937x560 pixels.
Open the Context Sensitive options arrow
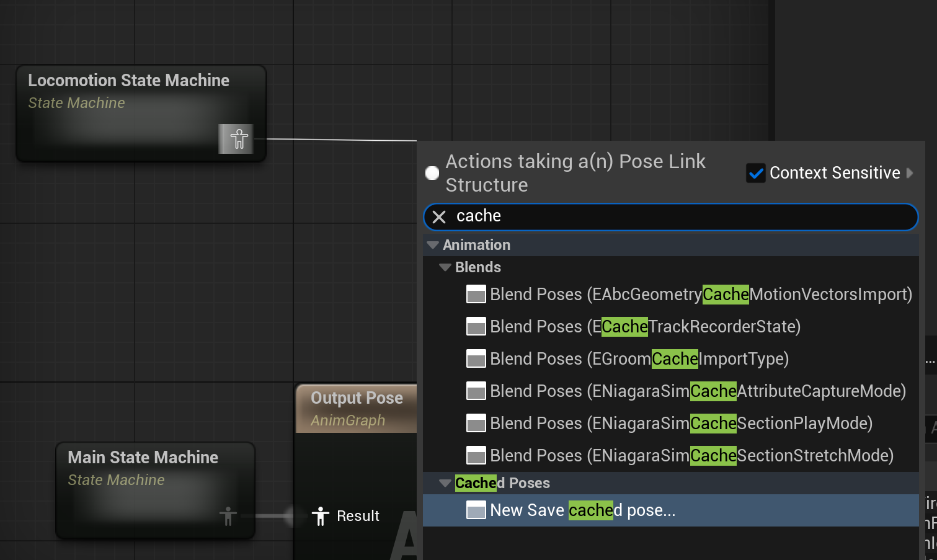910,173
